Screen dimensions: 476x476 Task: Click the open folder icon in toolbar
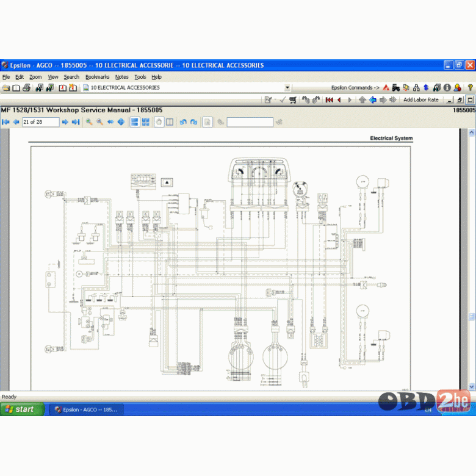6,88
